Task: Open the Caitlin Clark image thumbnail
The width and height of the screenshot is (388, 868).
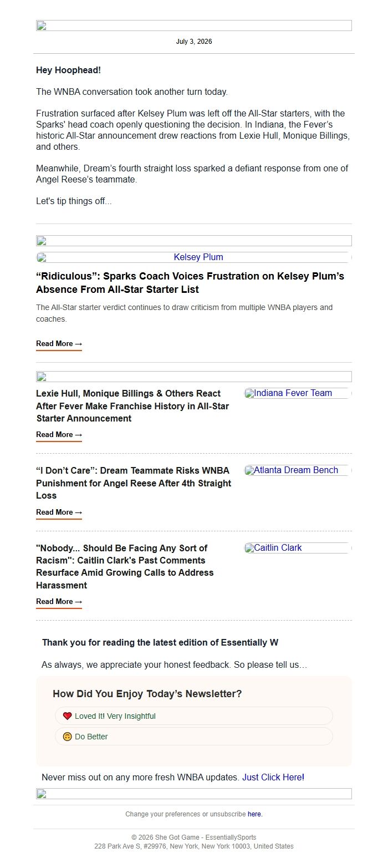Action: 298,548
